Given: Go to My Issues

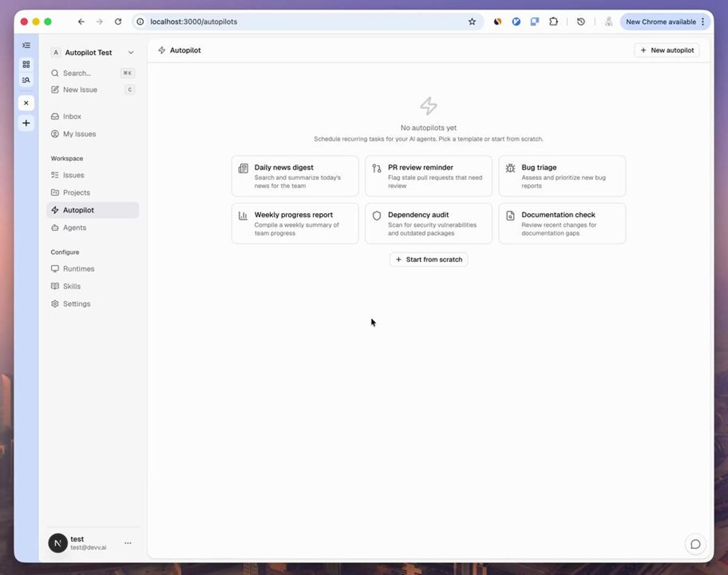Looking at the screenshot, I should pos(93,134).
